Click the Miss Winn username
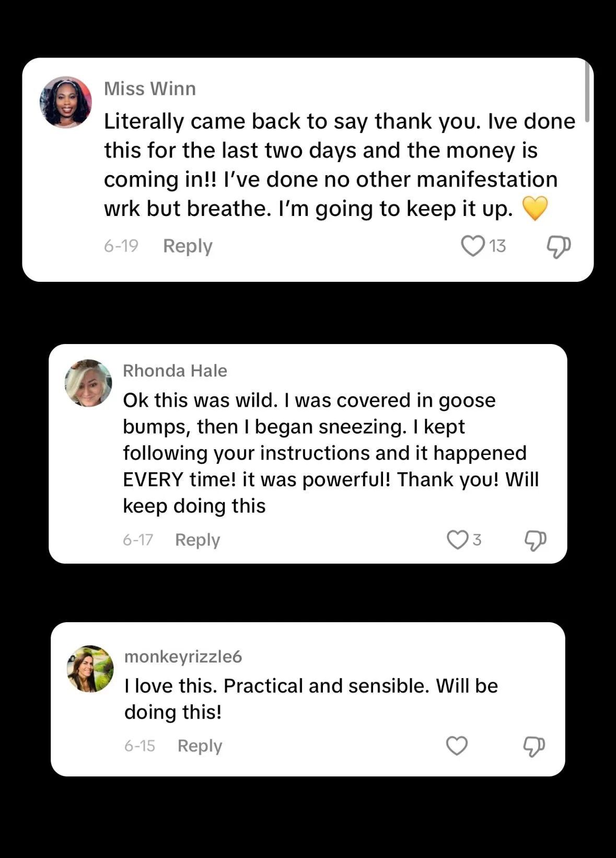The width and height of the screenshot is (616, 858). coord(150,89)
